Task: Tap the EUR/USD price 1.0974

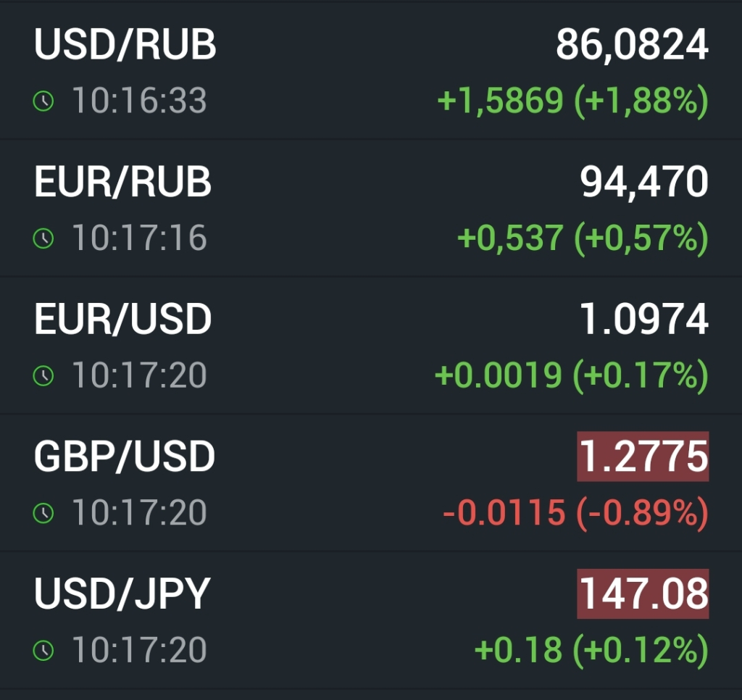Action: (x=644, y=319)
